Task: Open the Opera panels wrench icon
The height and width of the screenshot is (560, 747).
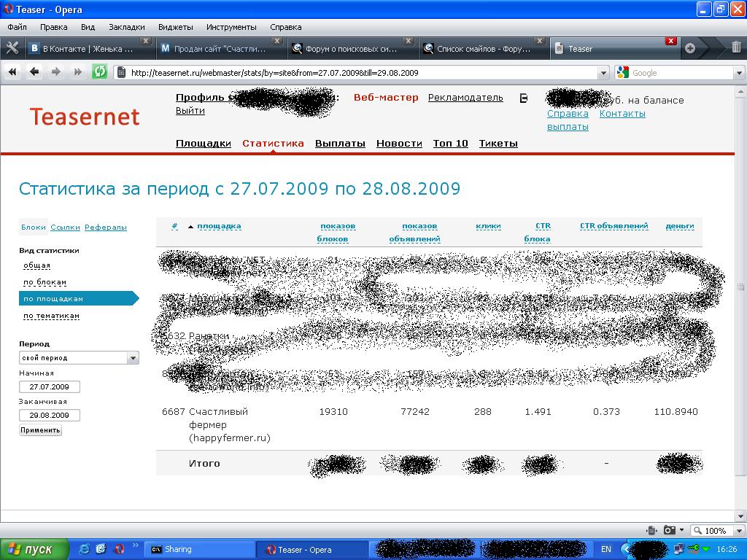Action: pos(12,48)
